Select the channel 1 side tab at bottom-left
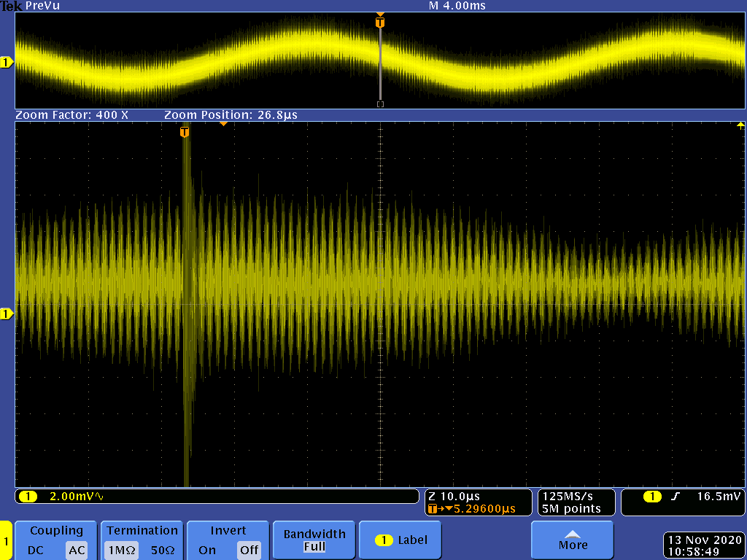Screen dimensions: 747x560 click(6, 541)
